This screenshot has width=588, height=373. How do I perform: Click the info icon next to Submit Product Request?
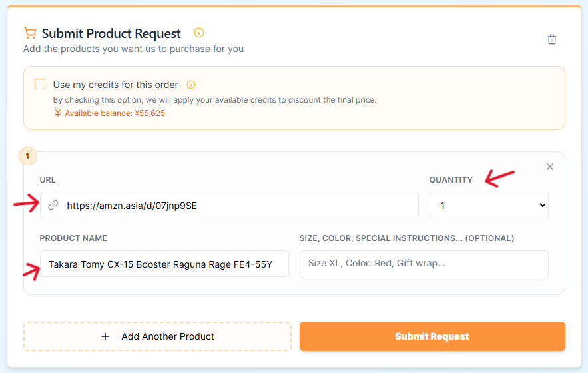pyautogui.click(x=198, y=33)
